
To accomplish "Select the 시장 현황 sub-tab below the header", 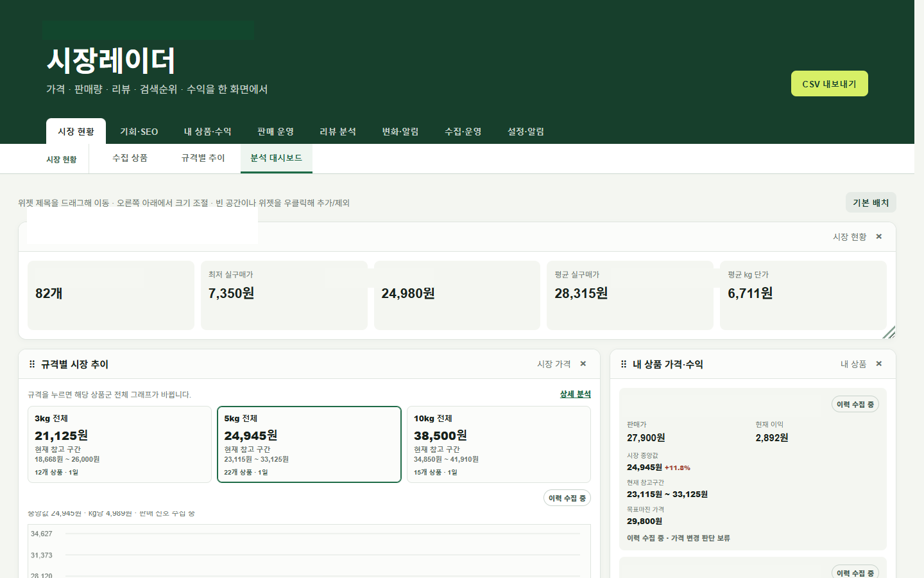I will (x=62, y=159).
